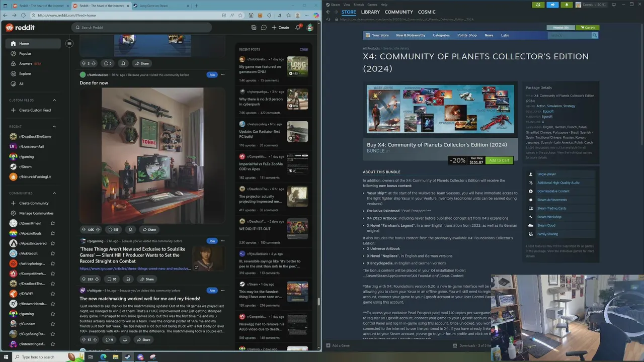Give award on the battlestations post
The width and height of the screenshot is (644, 362).
coord(130,229)
